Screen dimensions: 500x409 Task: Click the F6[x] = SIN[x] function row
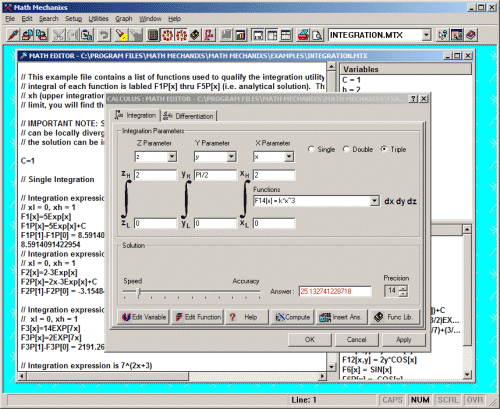[367, 370]
